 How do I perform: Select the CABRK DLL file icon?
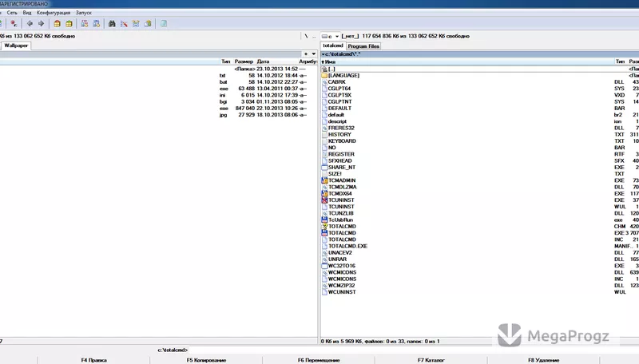324,82
